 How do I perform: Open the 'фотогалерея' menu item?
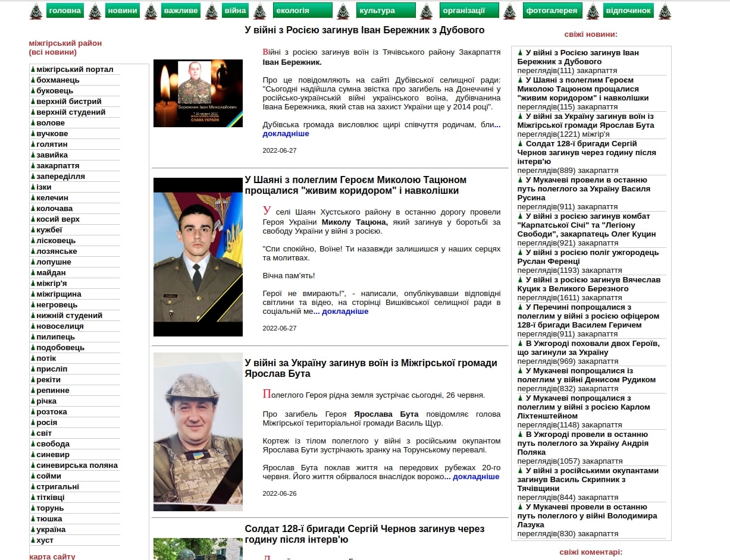(x=553, y=11)
